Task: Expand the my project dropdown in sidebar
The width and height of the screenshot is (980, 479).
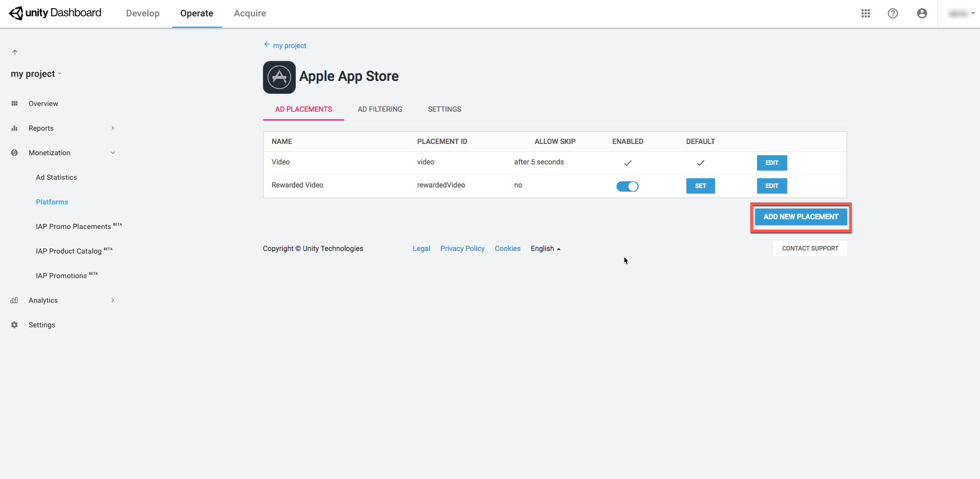Action: coord(36,74)
